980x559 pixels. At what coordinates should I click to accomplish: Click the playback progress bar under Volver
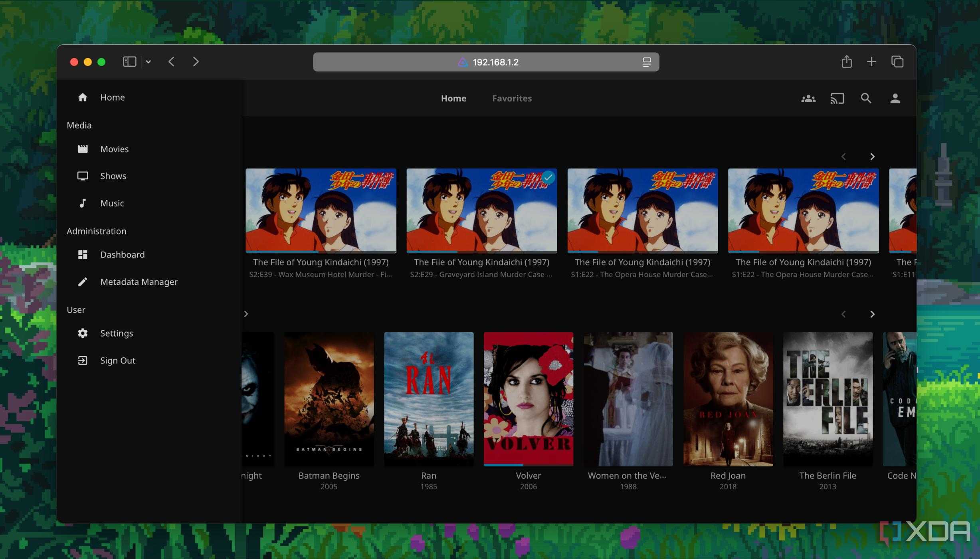click(x=503, y=465)
